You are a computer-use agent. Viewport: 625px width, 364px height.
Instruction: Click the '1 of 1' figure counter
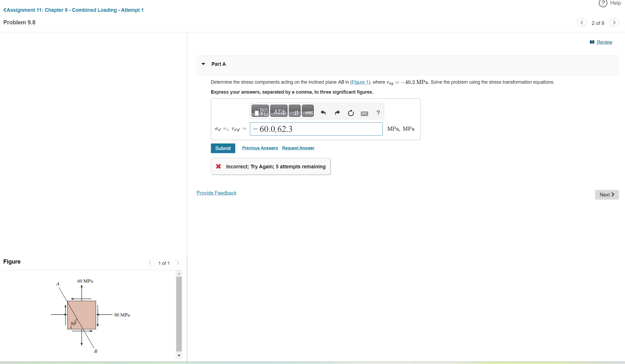point(164,263)
